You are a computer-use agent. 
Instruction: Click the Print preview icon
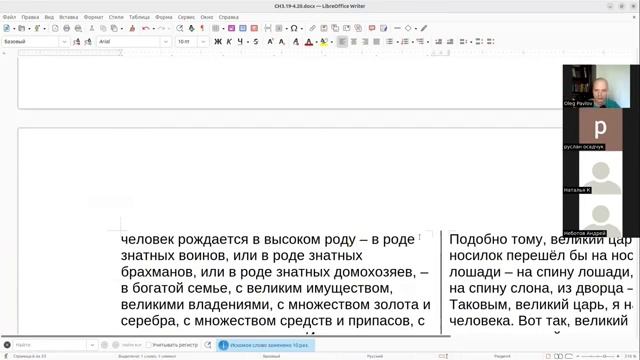(78, 28)
